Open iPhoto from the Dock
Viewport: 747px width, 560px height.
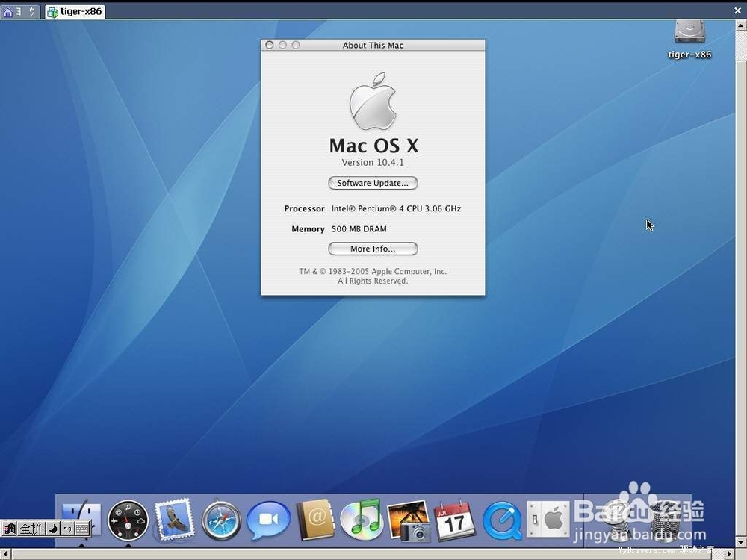tap(409, 520)
